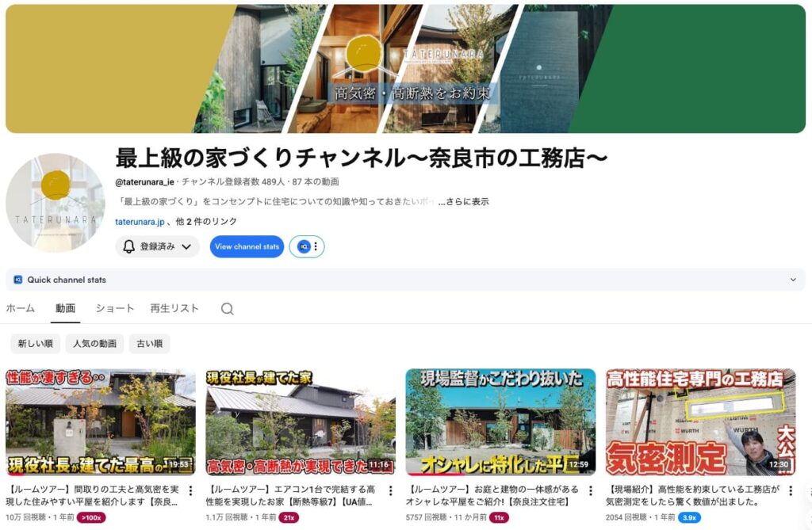
Task: Open the 気密測定 video thumbnail
Action: [x=701, y=421]
